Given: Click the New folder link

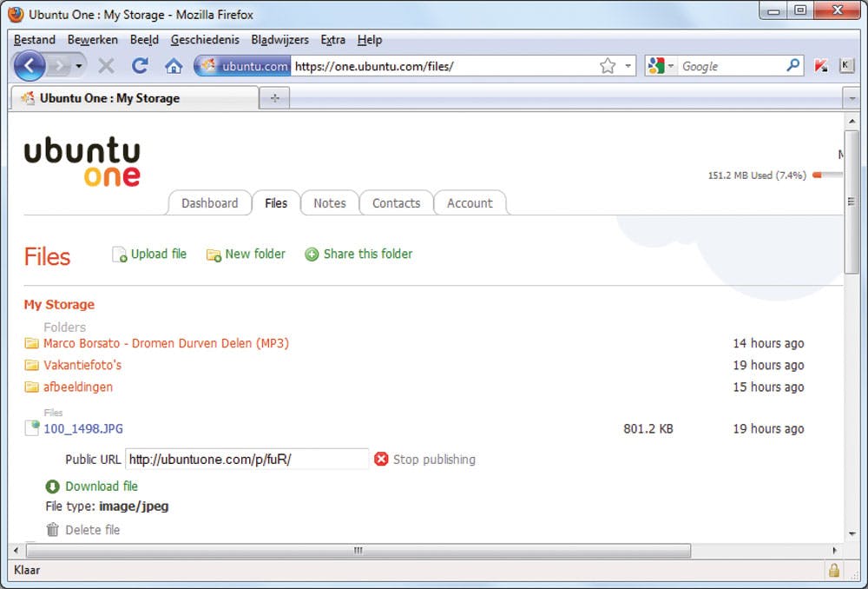Looking at the screenshot, I should (254, 254).
